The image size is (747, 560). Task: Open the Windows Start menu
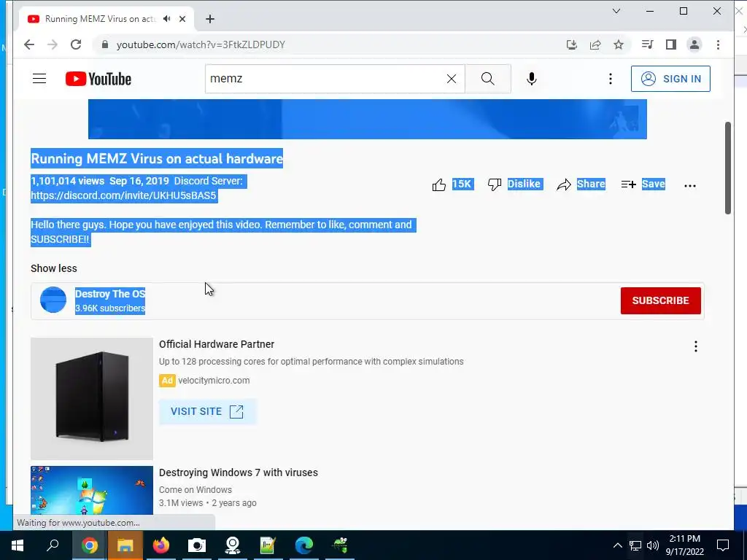point(18,545)
